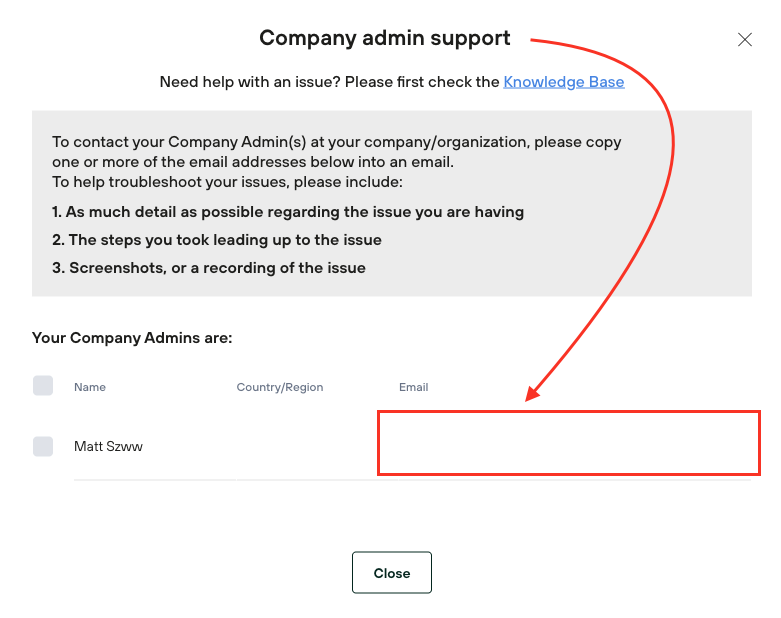Click the Email column header
Screen dimensions: 781x618
click(x=413, y=387)
